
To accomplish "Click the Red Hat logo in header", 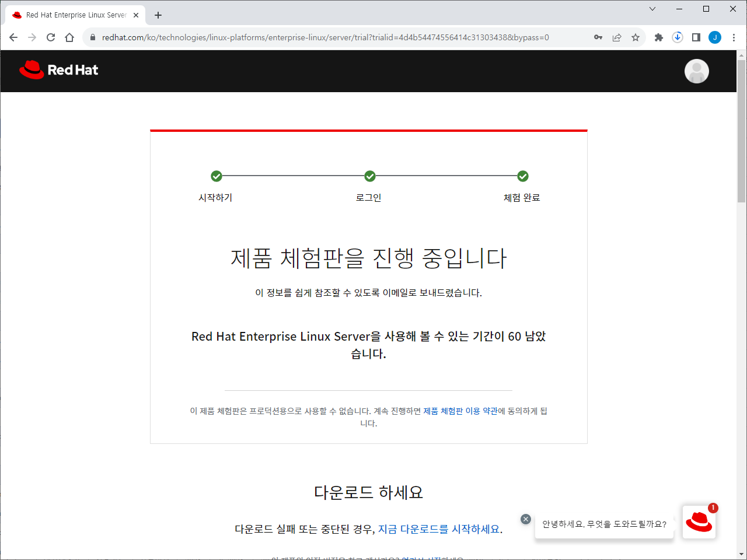I will [58, 70].
